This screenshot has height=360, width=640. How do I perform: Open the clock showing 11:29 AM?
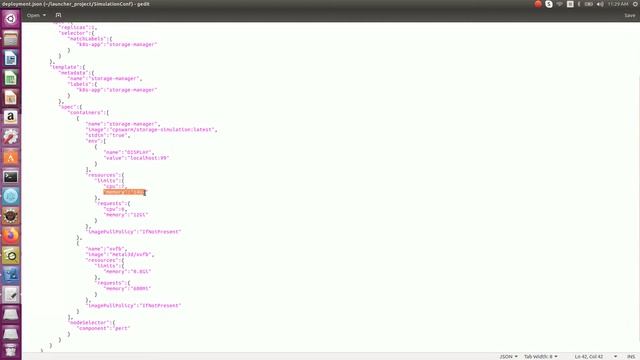pyautogui.click(x=618, y=4)
